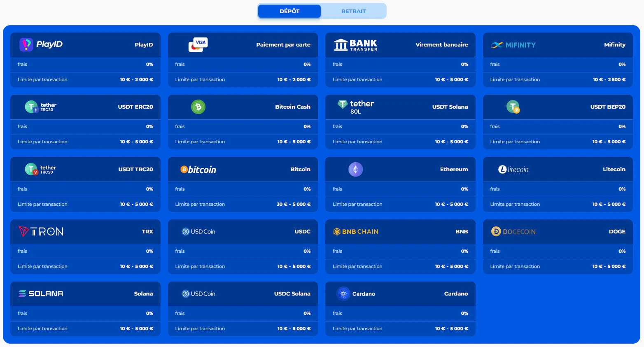Viewport: 644px width, 347px height.
Task: Switch to the DÉPÔT tab
Action: (289, 11)
